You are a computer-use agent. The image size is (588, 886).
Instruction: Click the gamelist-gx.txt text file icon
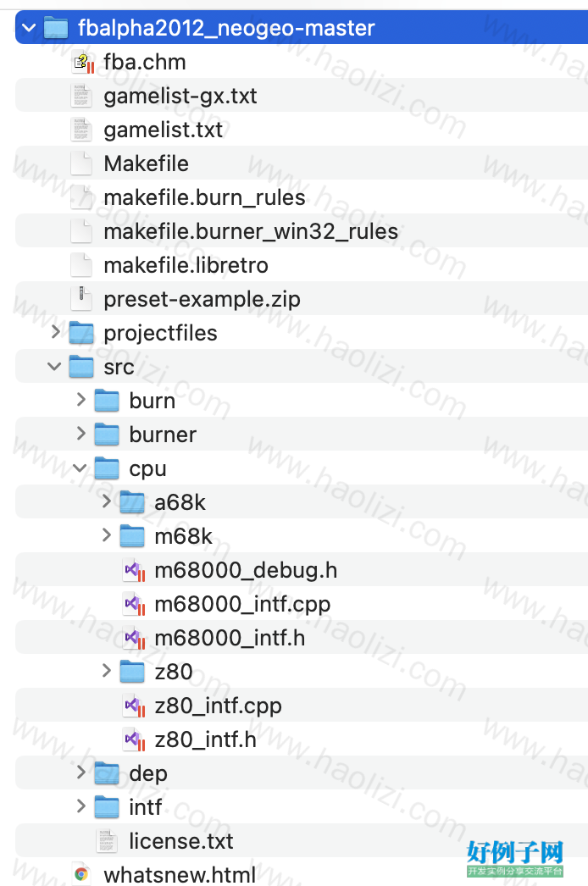tap(81, 96)
